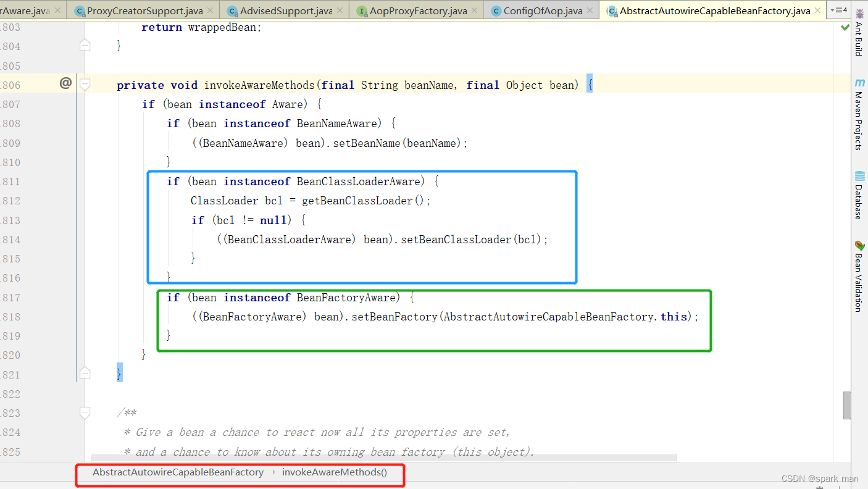Select the ConfigOfAop.java tab
868x489 pixels.
point(543,10)
